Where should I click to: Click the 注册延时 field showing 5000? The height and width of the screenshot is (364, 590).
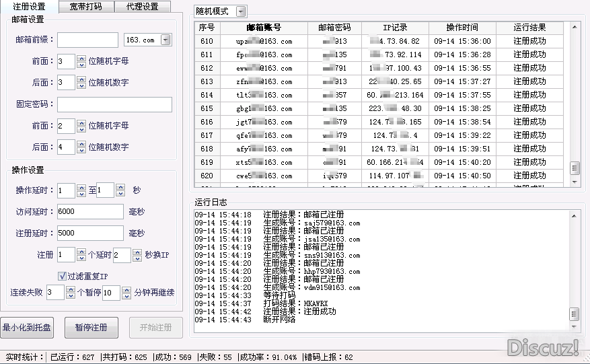click(x=90, y=233)
